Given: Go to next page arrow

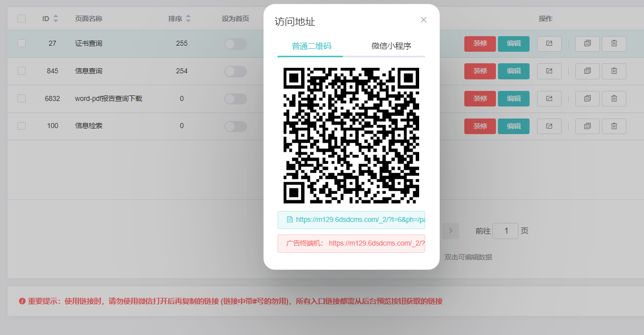Looking at the screenshot, I should click(451, 231).
